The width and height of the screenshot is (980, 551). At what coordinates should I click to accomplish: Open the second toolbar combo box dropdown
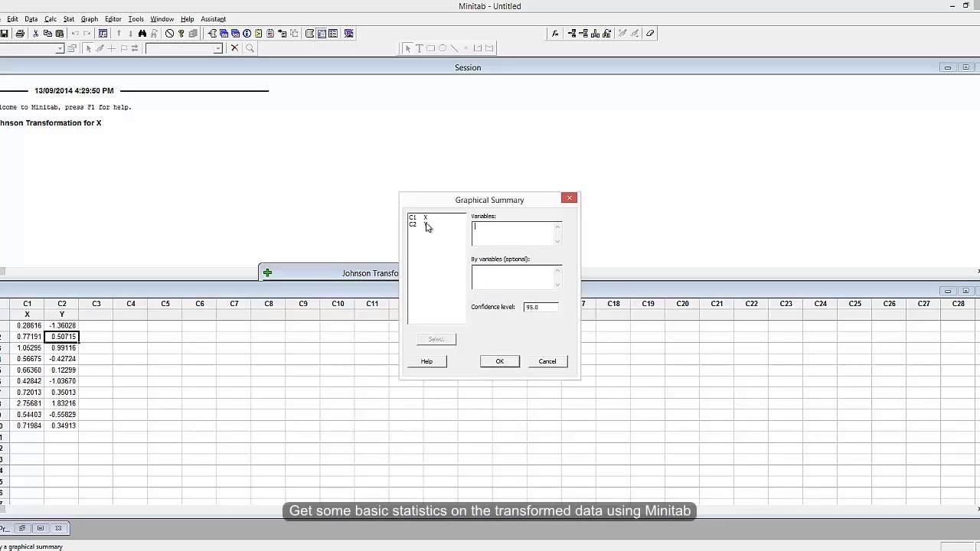pos(218,49)
